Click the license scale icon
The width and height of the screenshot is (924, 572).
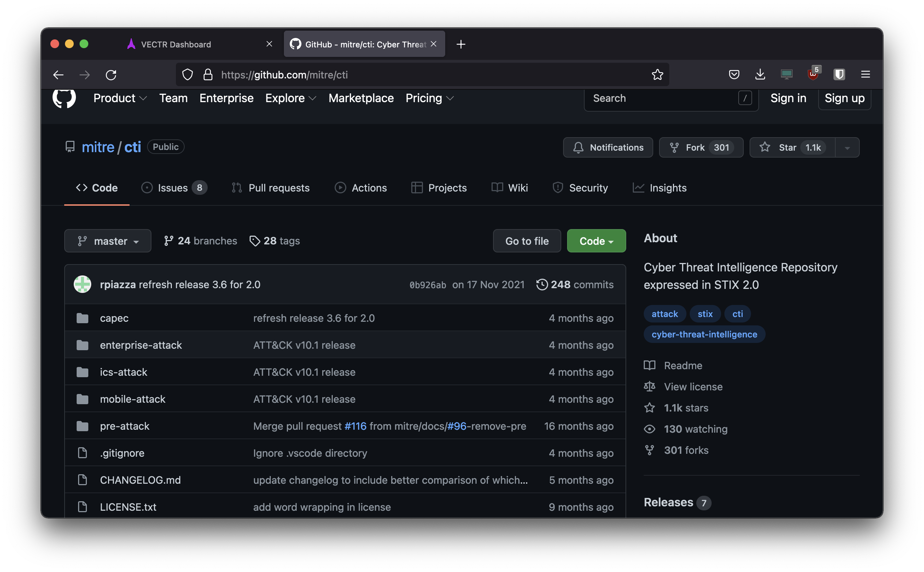[x=649, y=387]
